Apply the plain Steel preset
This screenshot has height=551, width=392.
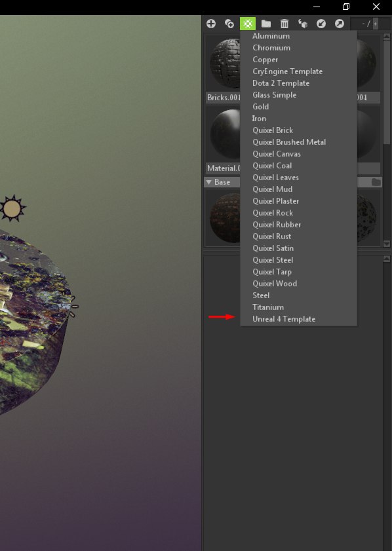(x=261, y=295)
